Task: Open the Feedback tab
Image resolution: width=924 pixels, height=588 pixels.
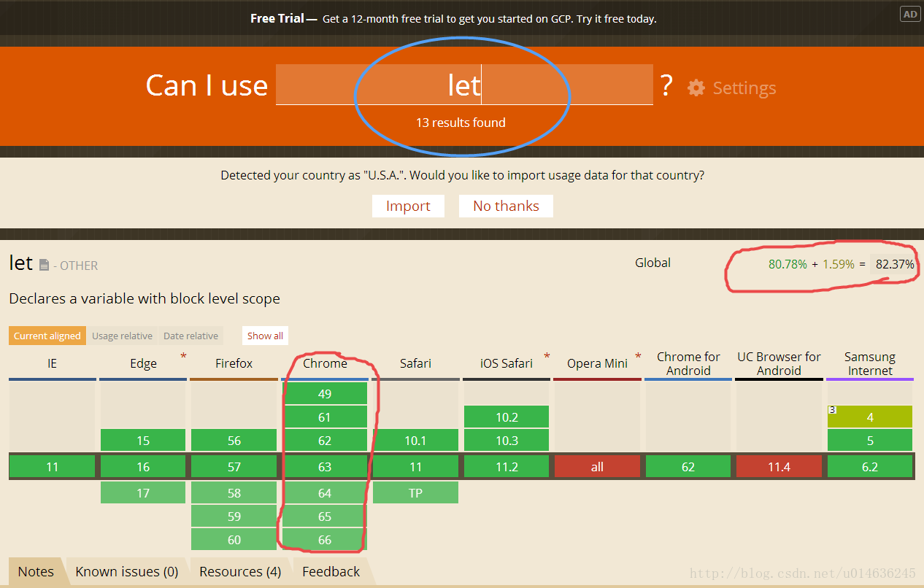Action: click(331, 571)
